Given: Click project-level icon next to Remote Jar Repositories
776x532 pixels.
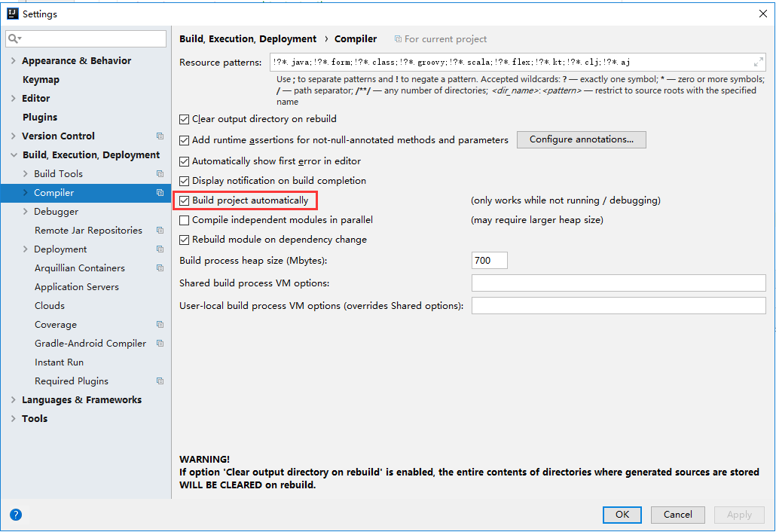Looking at the screenshot, I should 160,230.
